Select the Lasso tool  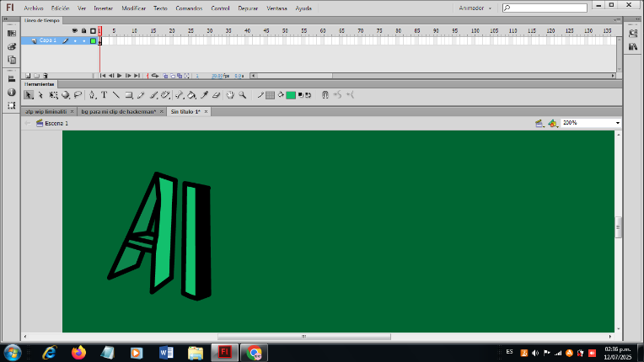[x=78, y=95]
